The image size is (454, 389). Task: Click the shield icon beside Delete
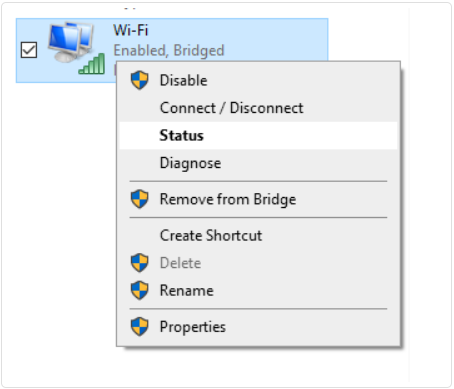point(139,263)
